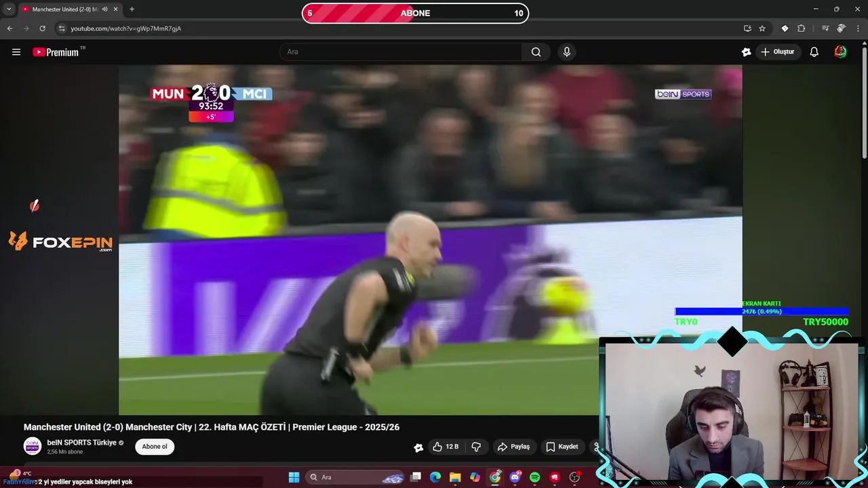This screenshot has height=488, width=868.
Task: Open the red app icon beside Spotify
Action: (x=555, y=477)
